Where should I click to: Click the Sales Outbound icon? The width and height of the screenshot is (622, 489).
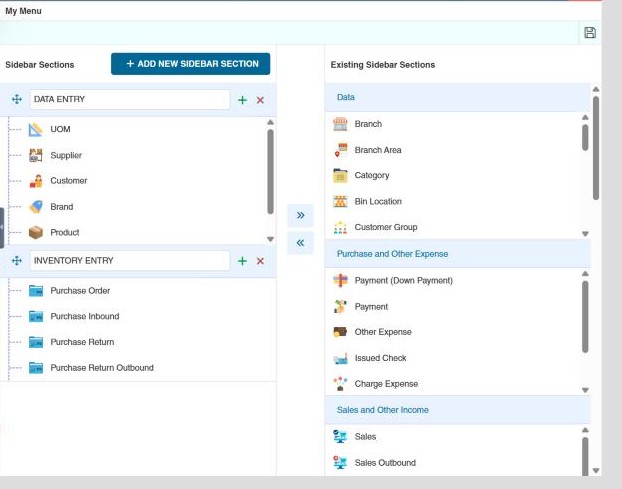(x=340, y=462)
